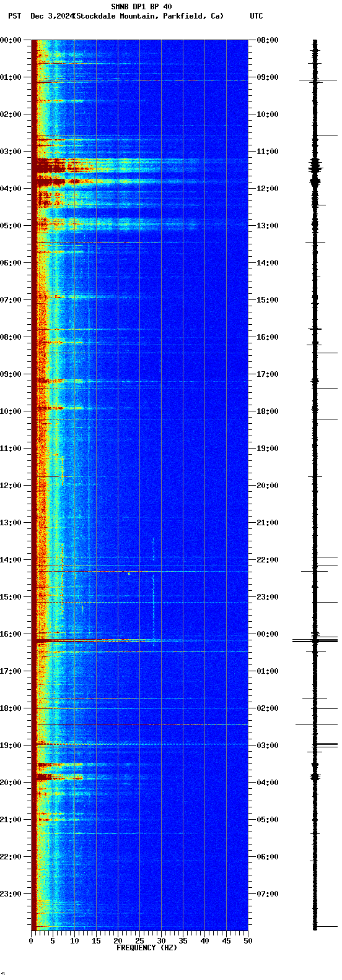Image resolution: width=342 pixels, height=980 pixels.
Task: Click the '00:00' PST time label
Action: (11, 40)
